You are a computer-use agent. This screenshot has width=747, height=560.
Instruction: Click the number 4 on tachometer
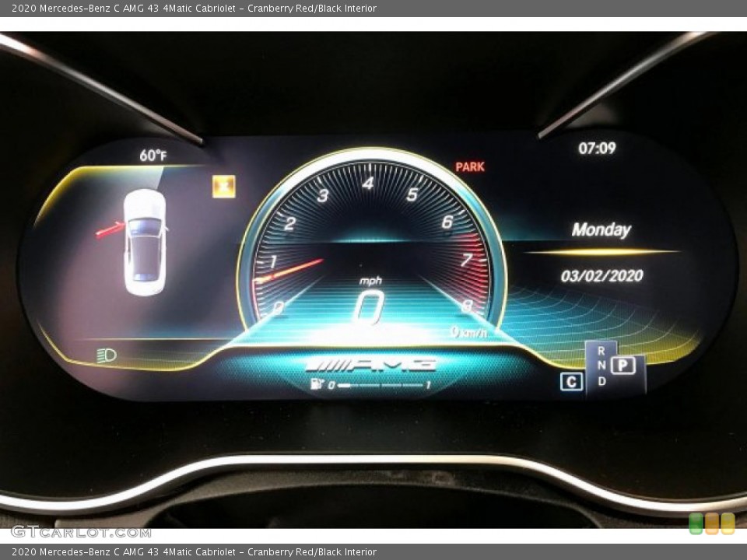pyautogui.click(x=368, y=184)
